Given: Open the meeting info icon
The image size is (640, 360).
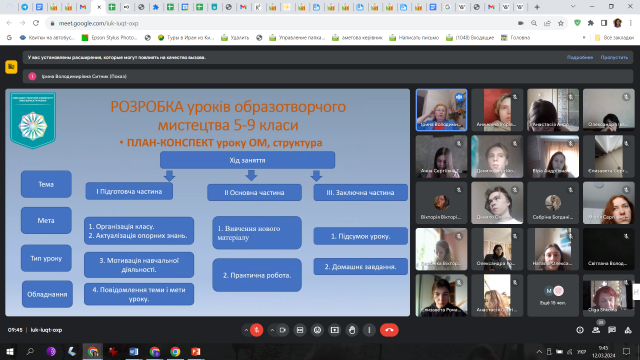Looking at the screenshot, I should [580, 330].
